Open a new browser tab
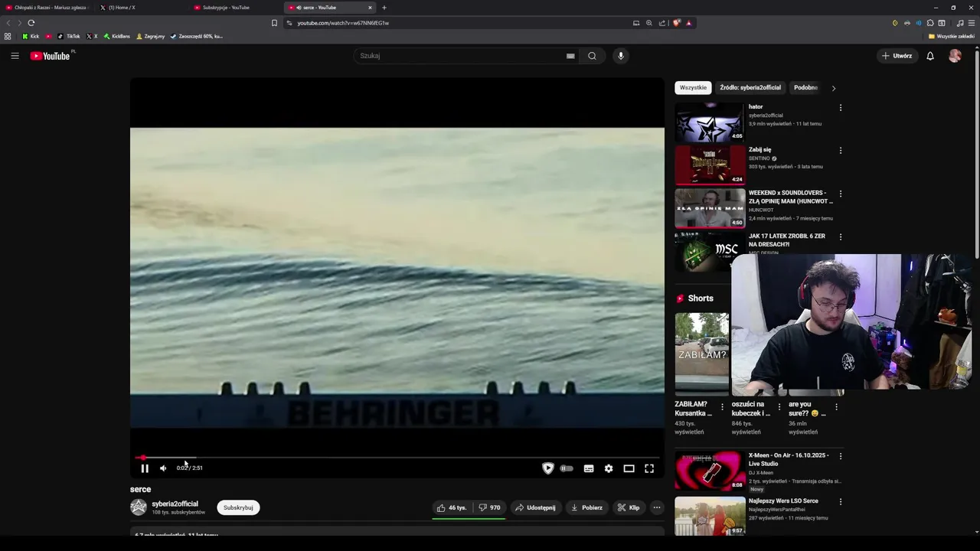This screenshot has height=551, width=980. (384, 8)
